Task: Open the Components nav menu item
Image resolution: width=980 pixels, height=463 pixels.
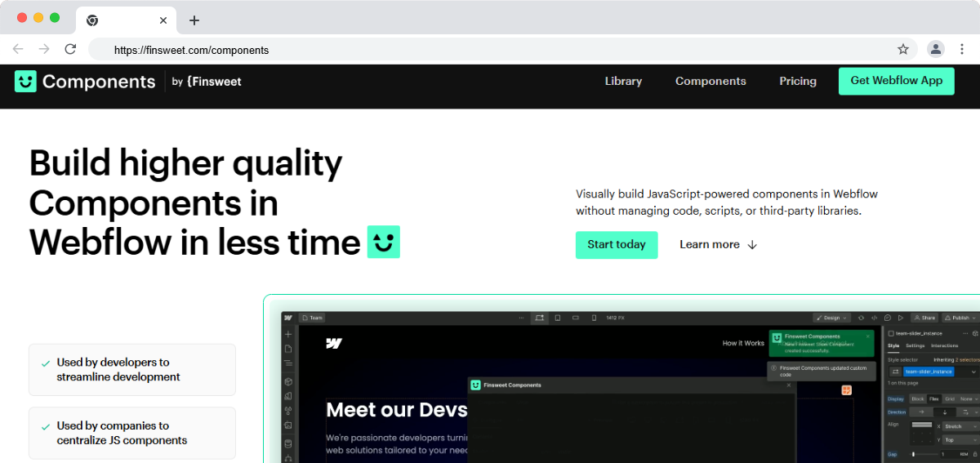Action: point(710,81)
